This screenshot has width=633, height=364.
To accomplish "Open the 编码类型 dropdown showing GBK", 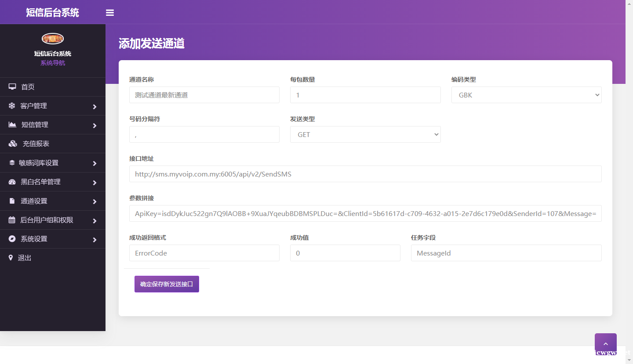I will [x=526, y=95].
